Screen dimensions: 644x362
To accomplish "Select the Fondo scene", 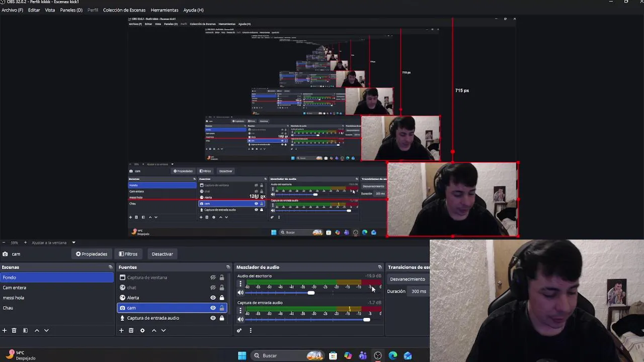I will [57, 278].
